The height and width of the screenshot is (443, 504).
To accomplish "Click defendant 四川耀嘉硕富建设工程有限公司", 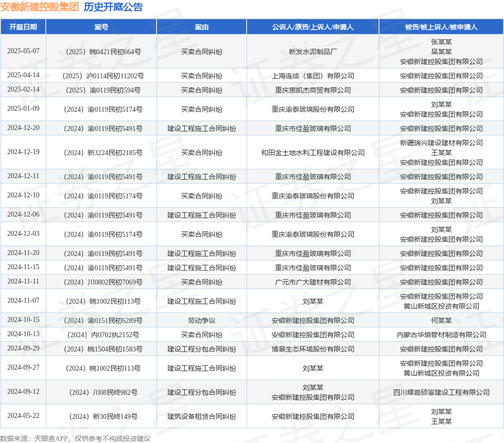I will (441, 392).
